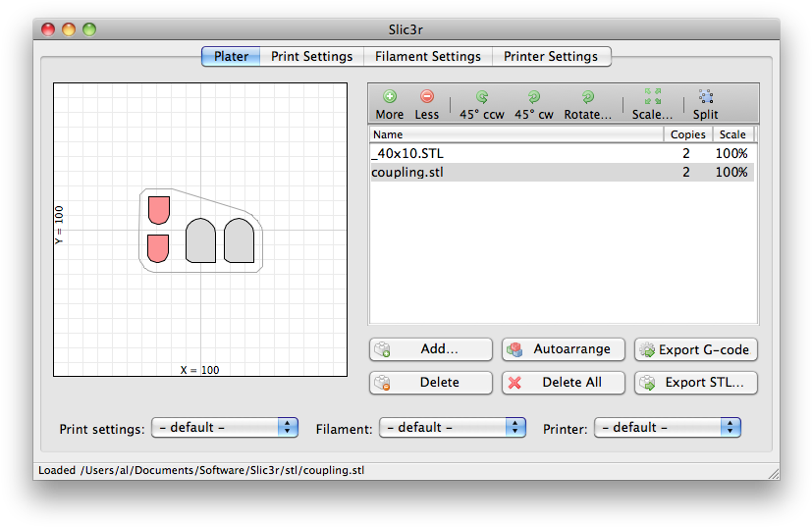Click the Add… button
This screenshot has height=527, width=812.
tap(430, 349)
